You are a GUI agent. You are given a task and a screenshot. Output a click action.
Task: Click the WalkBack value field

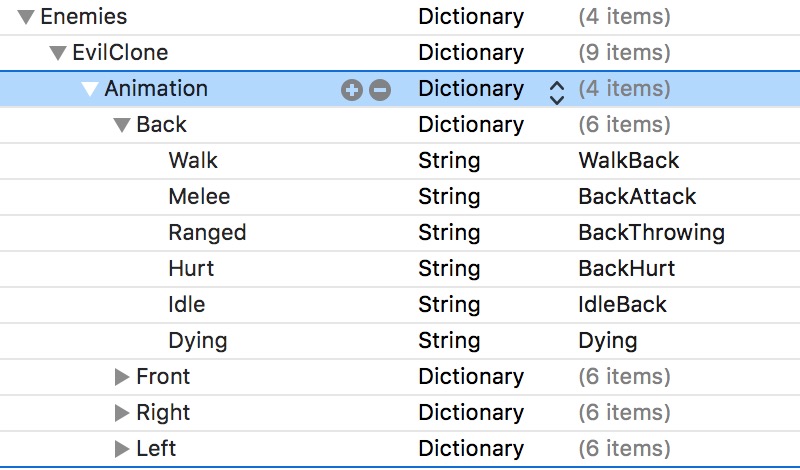coord(628,160)
